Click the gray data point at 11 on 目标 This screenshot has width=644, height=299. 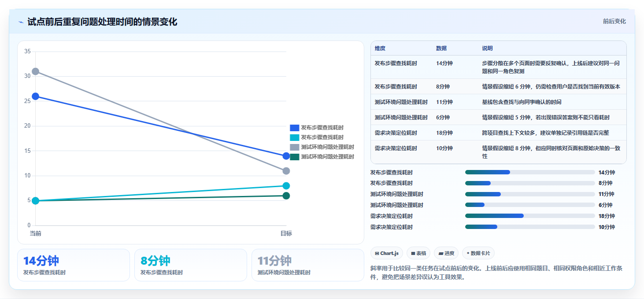[286, 171]
